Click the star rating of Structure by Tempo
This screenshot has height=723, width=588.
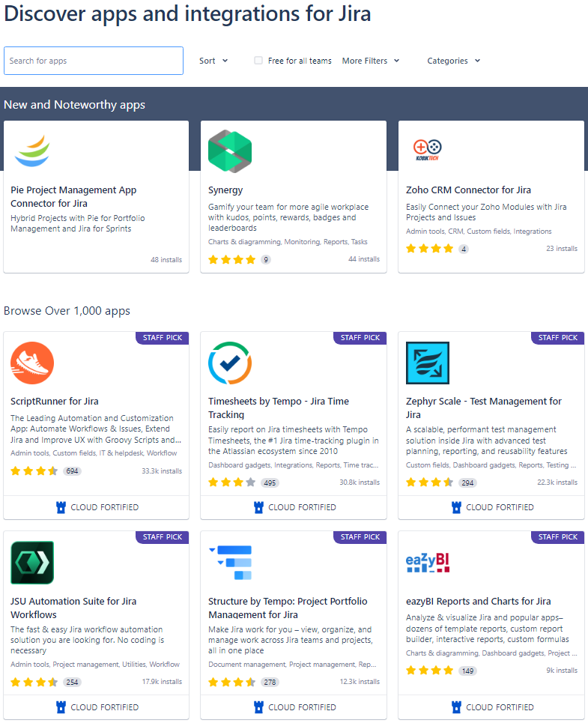pyautogui.click(x=231, y=682)
